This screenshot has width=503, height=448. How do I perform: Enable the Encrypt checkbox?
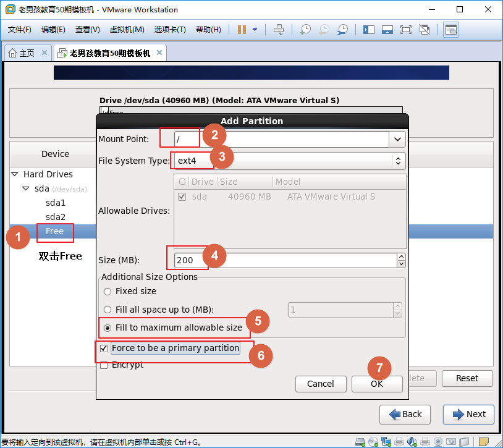(103, 365)
